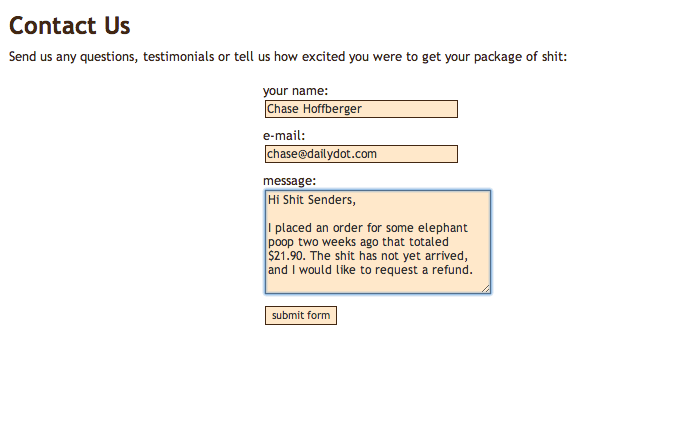679x422 pixels.
Task: Place cursor on "dailydot.com" in e-mail field
Action: tap(342, 154)
